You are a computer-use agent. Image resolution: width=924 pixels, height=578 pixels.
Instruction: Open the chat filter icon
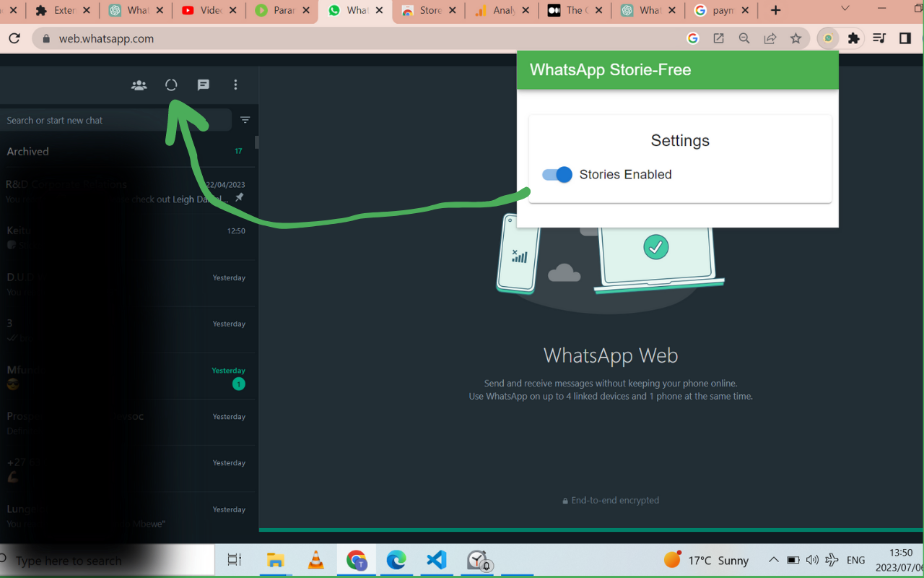(x=245, y=120)
